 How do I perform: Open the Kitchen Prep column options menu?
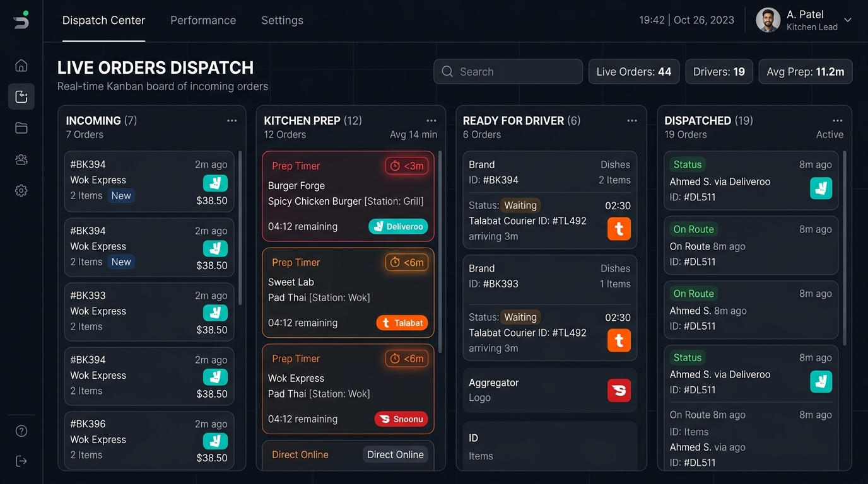(x=431, y=120)
